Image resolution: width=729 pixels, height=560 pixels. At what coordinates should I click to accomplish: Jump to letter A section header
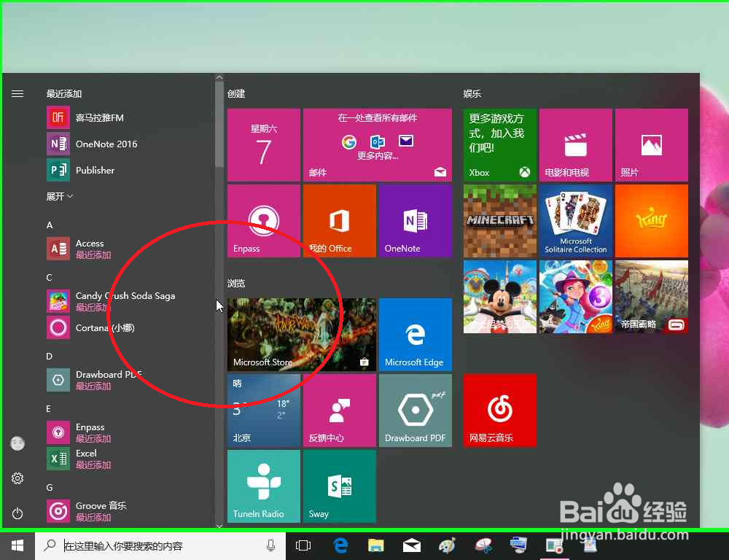click(50, 225)
